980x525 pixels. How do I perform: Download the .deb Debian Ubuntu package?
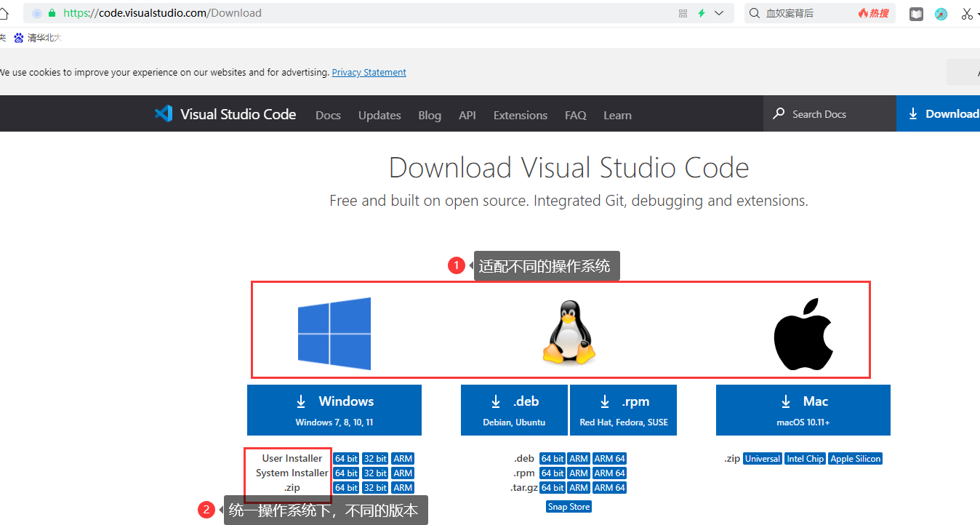(514, 410)
